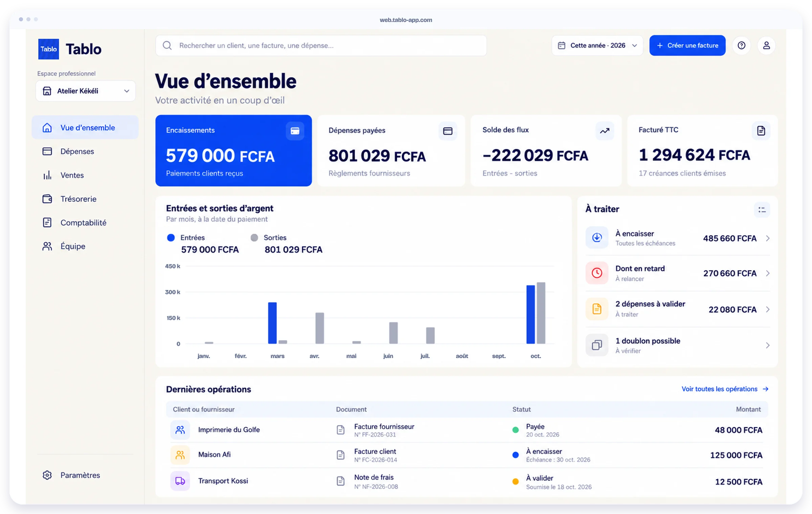Viewport: 812px width, 514px height.
Task: Click the blue Entrées bar for mars
Action: (x=272, y=323)
